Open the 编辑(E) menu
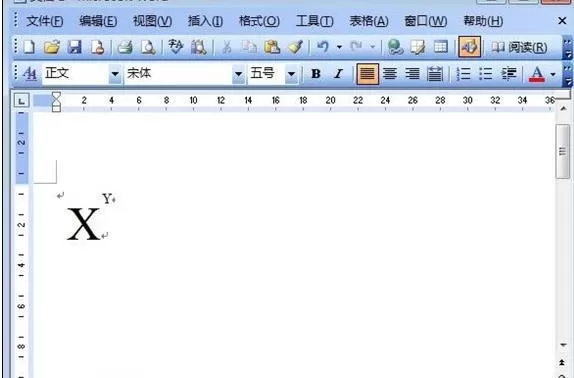Screen dimensions: 574x378 [98, 21]
